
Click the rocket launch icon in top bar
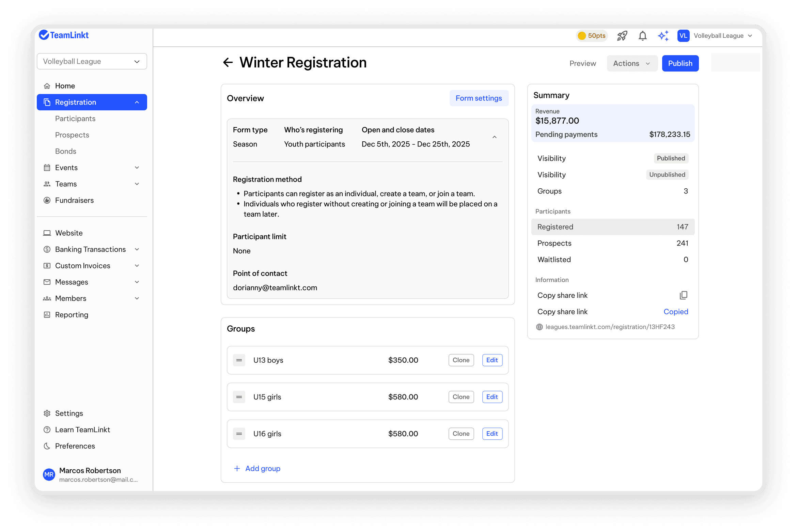tap(622, 36)
